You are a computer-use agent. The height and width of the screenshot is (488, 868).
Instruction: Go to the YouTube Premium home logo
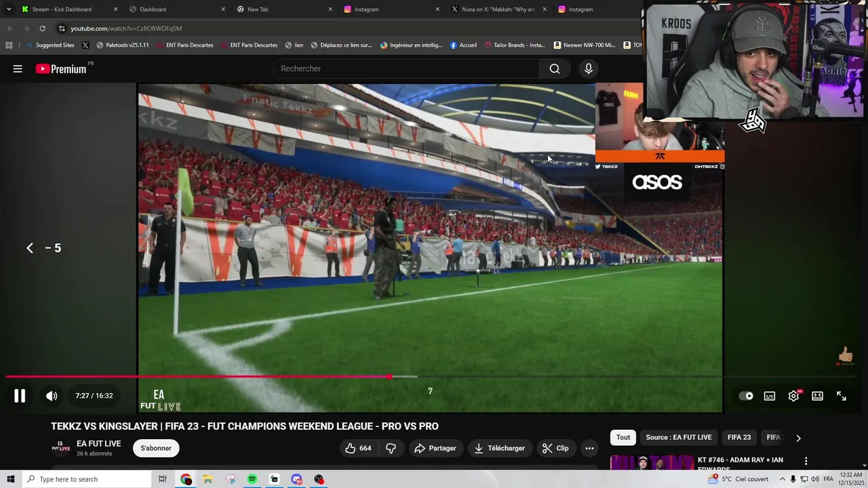(61, 68)
